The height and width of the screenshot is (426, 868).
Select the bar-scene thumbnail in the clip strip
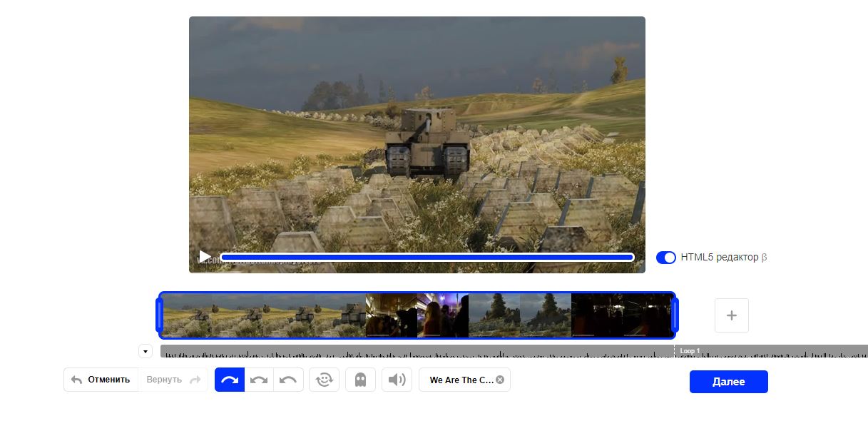[x=391, y=315]
